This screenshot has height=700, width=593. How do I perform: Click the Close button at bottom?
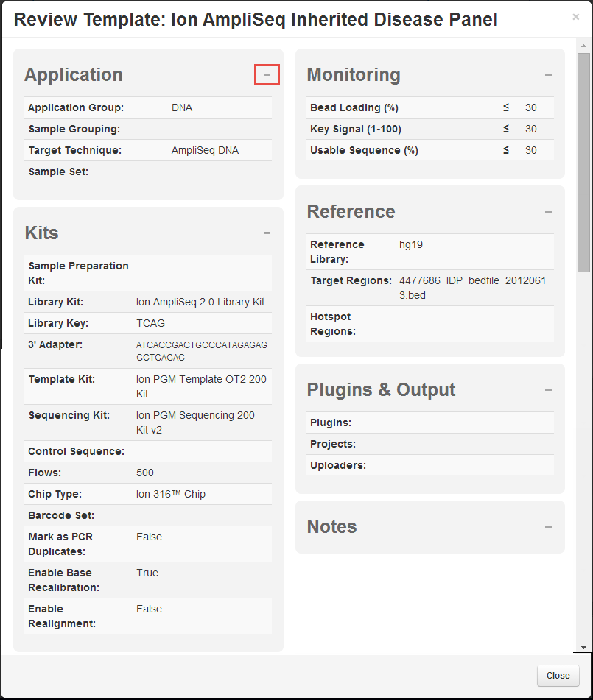pos(558,676)
